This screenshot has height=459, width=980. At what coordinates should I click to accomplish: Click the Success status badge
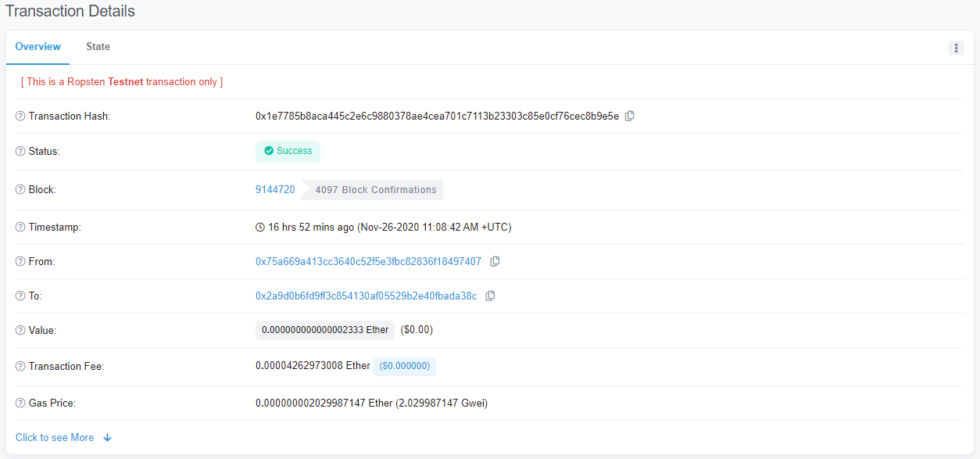coord(288,151)
